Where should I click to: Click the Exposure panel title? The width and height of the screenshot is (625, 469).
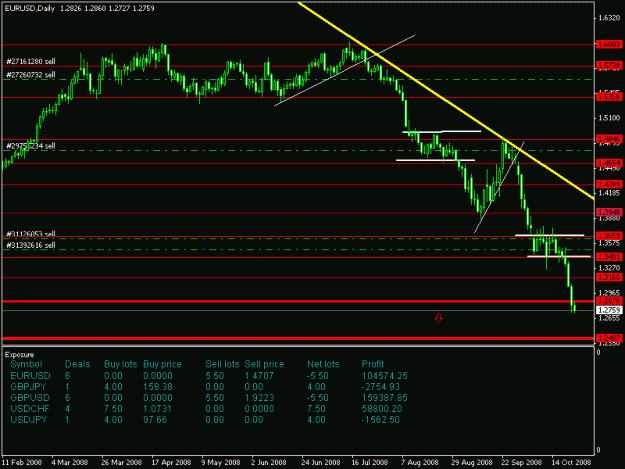tap(20, 355)
